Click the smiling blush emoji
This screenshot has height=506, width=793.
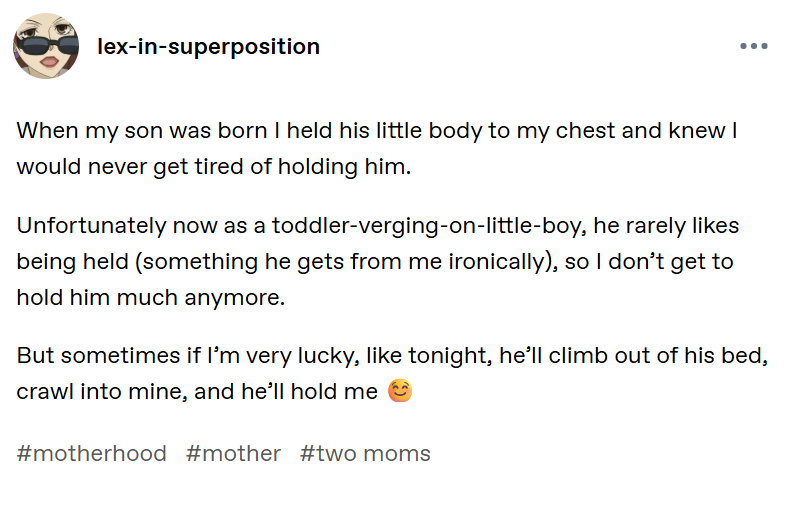coord(400,391)
